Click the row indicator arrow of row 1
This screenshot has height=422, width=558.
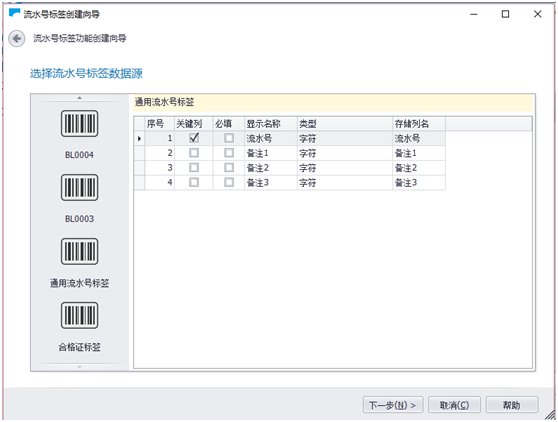139,138
